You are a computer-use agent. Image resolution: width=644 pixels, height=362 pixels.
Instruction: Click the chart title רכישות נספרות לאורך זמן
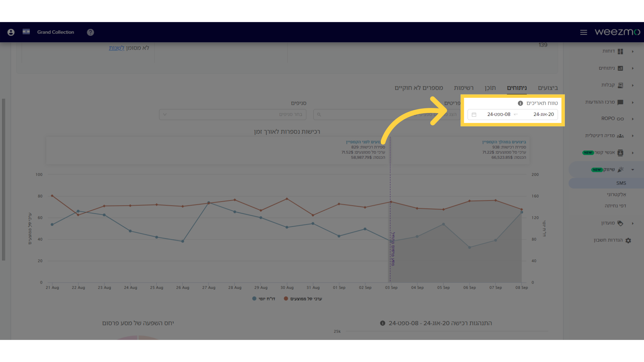click(287, 132)
